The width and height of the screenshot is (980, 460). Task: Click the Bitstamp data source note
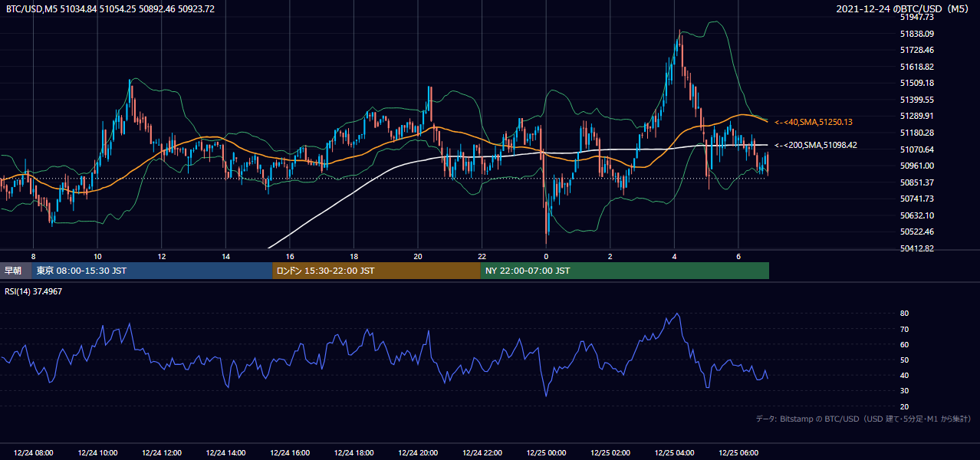pos(863,419)
